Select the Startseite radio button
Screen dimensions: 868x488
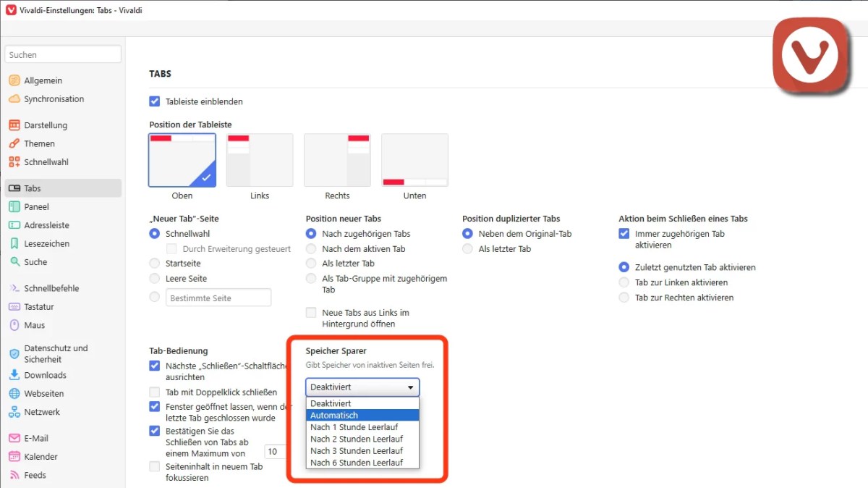pyautogui.click(x=155, y=264)
